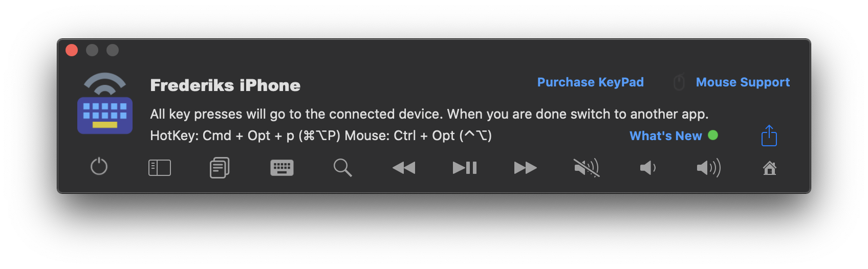Lower volume with the small speaker icon
The width and height of the screenshot is (868, 269).
(648, 168)
